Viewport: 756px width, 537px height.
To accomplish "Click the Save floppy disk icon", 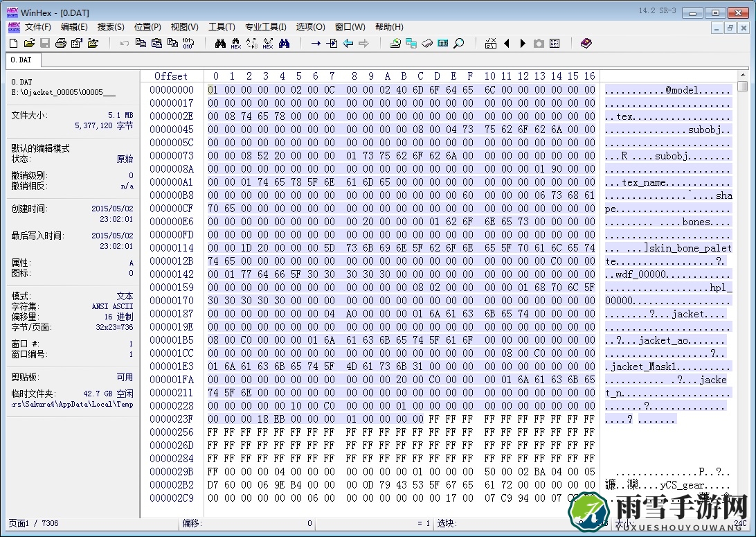I will click(45, 44).
